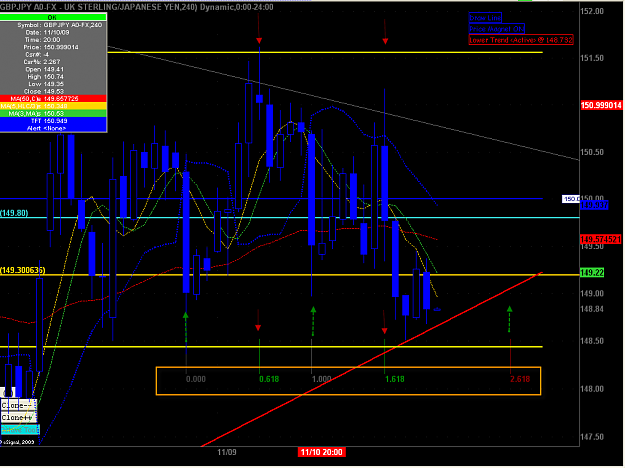Toggle the Price Magnet ON button
This screenshot has height=468, width=625.
tap(496, 29)
